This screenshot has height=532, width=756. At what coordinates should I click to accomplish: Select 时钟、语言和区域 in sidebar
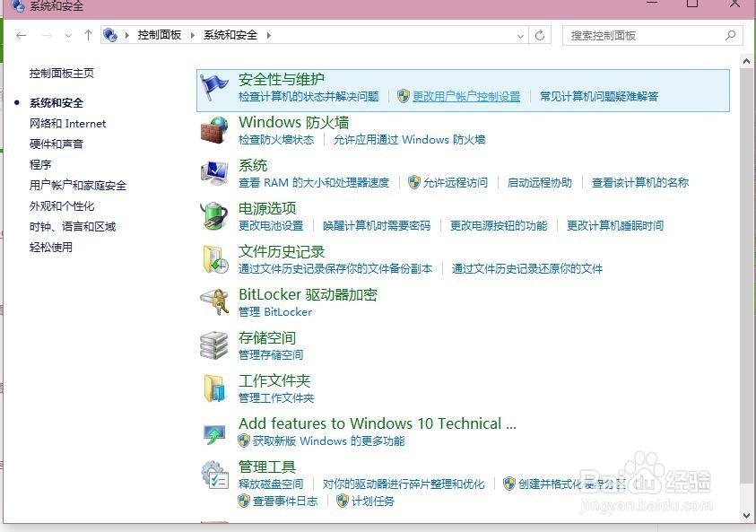pos(73,227)
